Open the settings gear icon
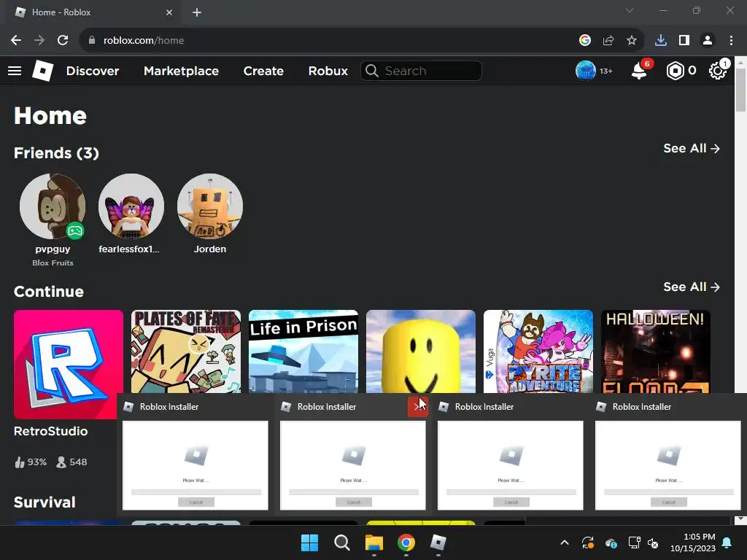This screenshot has width=747, height=560. [x=717, y=71]
